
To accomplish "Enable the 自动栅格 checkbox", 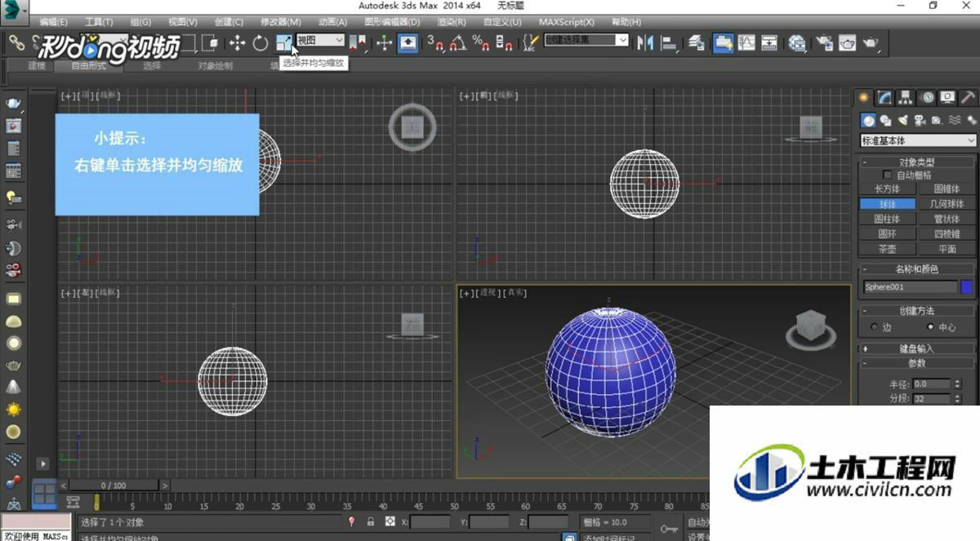I will point(888,175).
